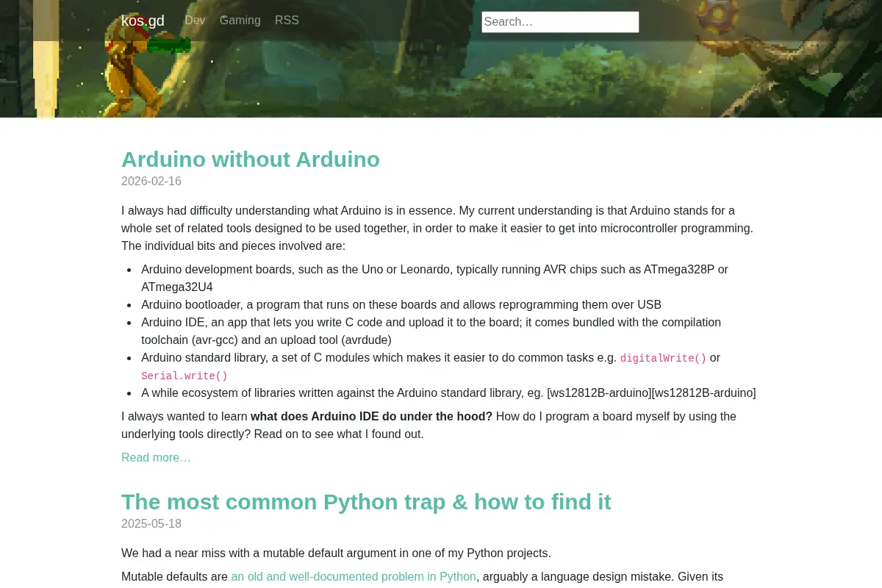882x588 pixels.
Task: Focus the Search input field
Action: click(x=560, y=22)
